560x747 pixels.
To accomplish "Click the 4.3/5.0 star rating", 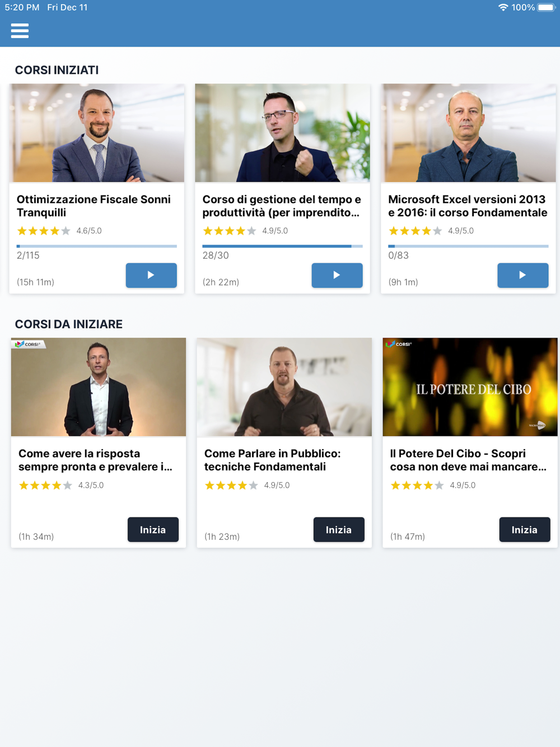I will tap(45, 485).
